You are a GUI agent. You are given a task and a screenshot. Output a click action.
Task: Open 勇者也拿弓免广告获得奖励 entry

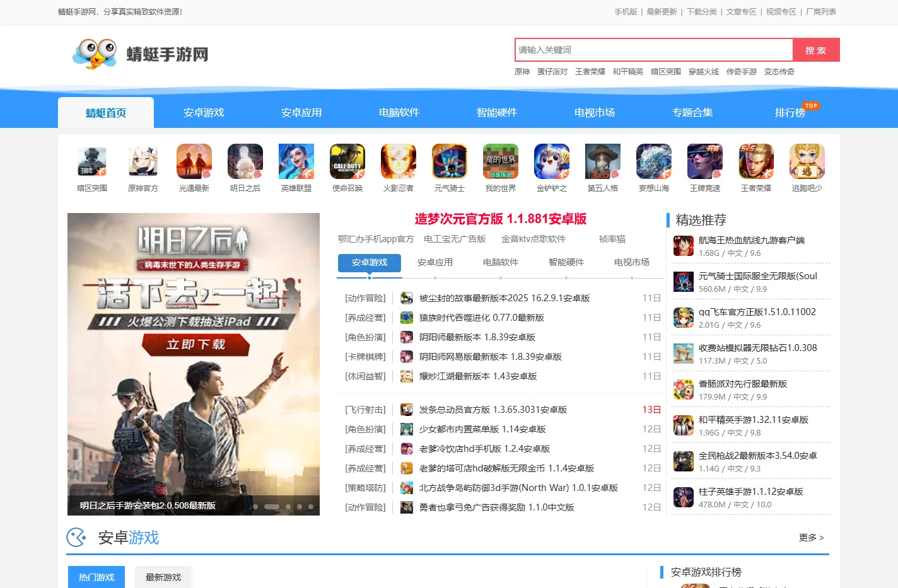click(496, 507)
